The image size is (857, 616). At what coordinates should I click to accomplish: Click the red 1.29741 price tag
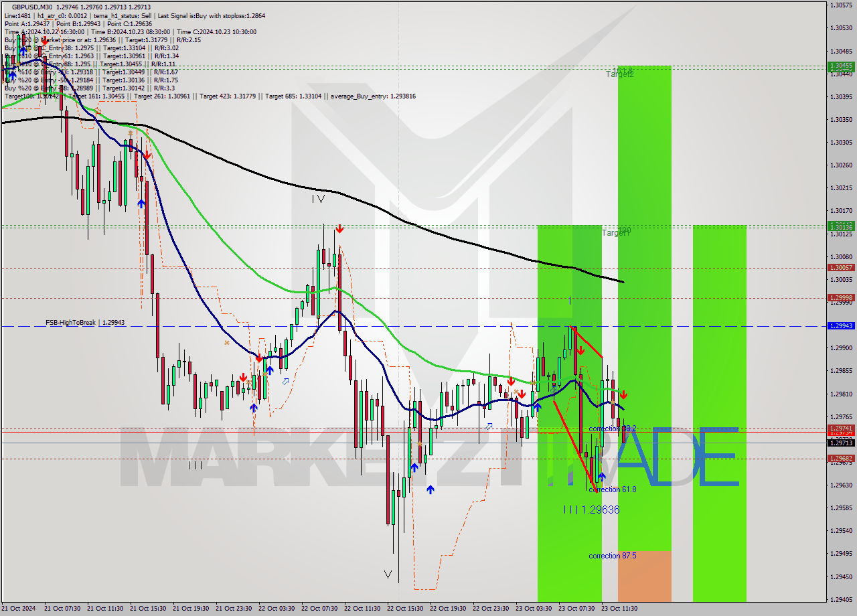840,429
